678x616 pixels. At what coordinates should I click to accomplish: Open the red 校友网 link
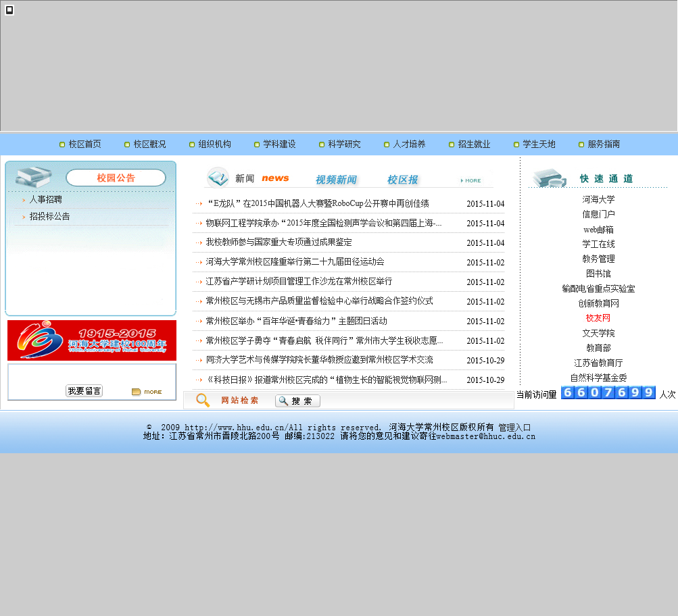(x=598, y=318)
